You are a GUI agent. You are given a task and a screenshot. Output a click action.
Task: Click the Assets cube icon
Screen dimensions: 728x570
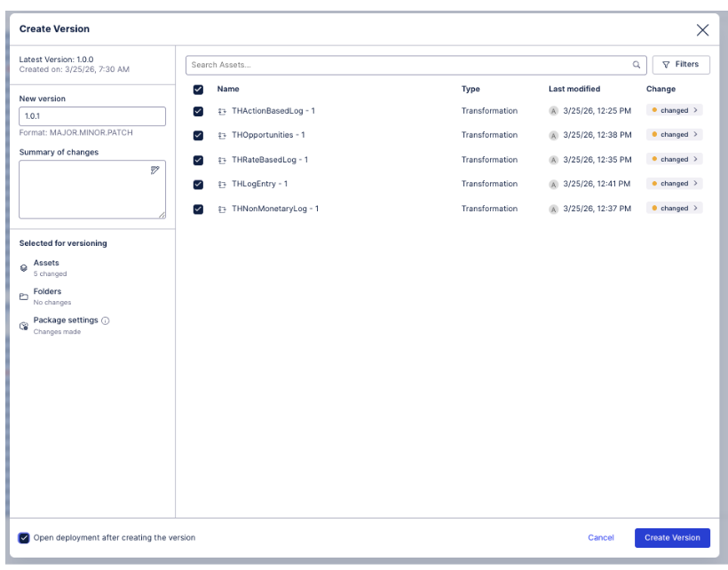coord(24,267)
